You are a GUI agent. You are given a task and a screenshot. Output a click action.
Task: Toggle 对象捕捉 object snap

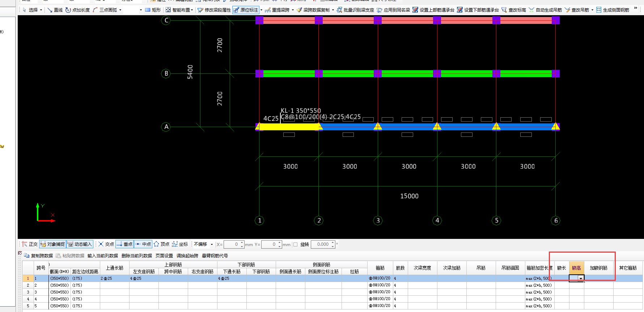coord(52,244)
